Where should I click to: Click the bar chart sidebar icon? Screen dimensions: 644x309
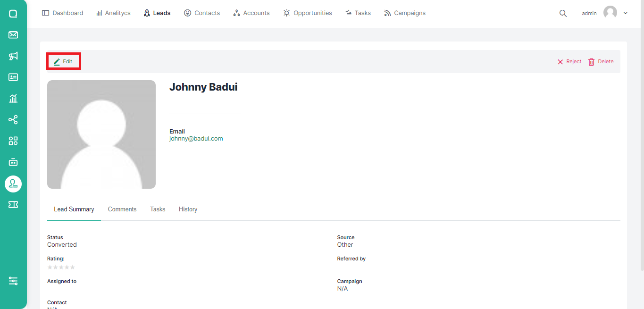click(x=13, y=99)
